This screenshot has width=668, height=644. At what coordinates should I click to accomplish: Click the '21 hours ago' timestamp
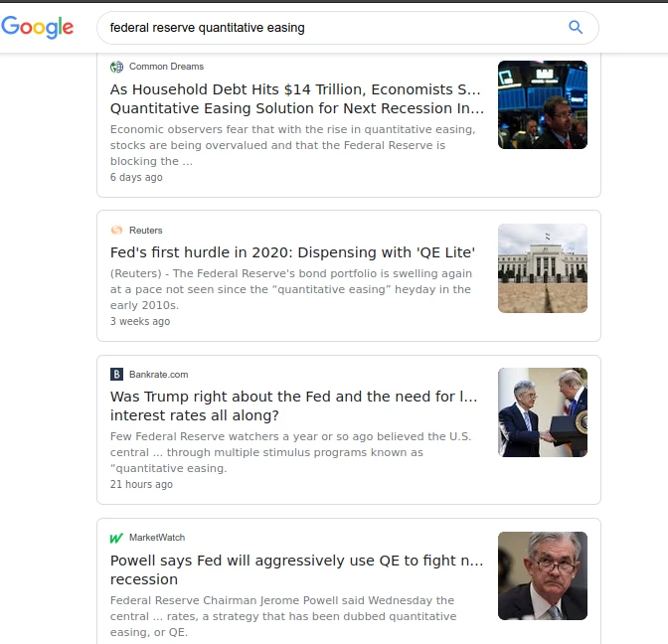tap(141, 484)
